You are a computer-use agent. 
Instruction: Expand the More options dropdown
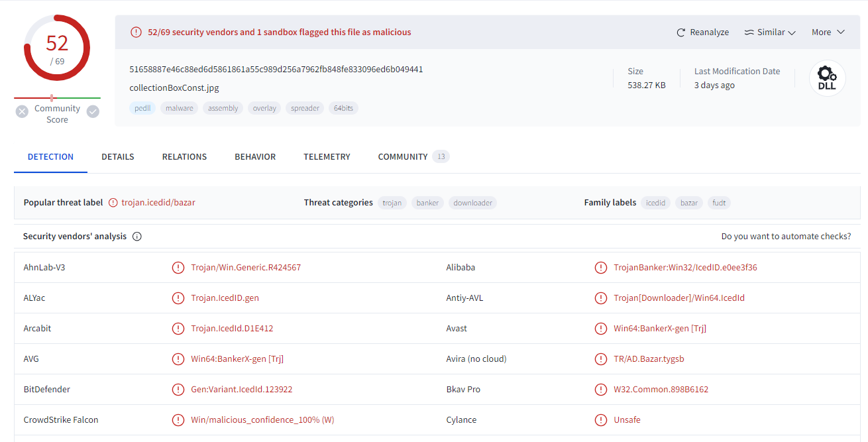pos(828,32)
